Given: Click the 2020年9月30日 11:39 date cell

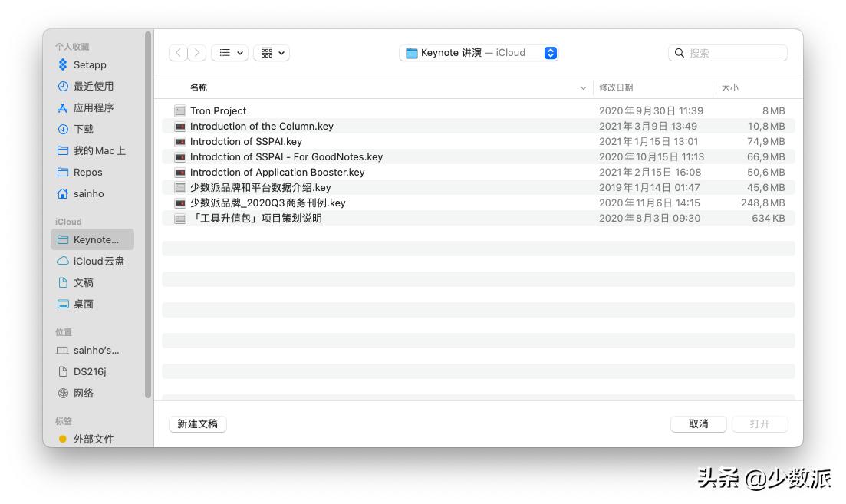Looking at the screenshot, I should pyautogui.click(x=650, y=110).
